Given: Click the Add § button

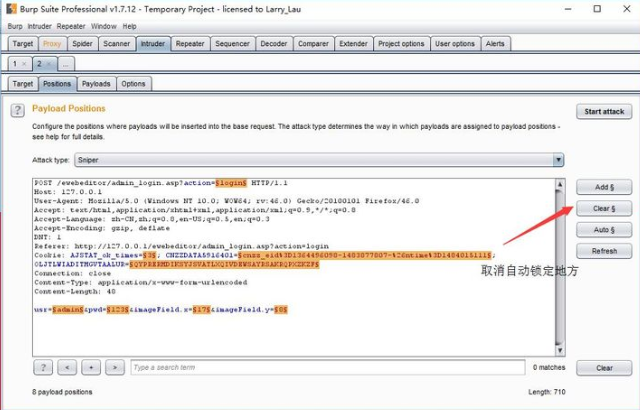Looking at the screenshot, I should [604, 187].
